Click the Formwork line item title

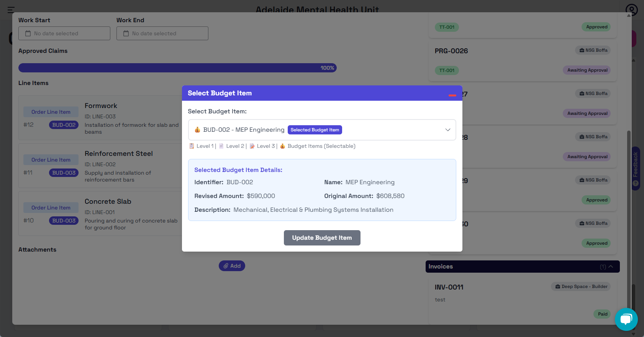(x=101, y=106)
